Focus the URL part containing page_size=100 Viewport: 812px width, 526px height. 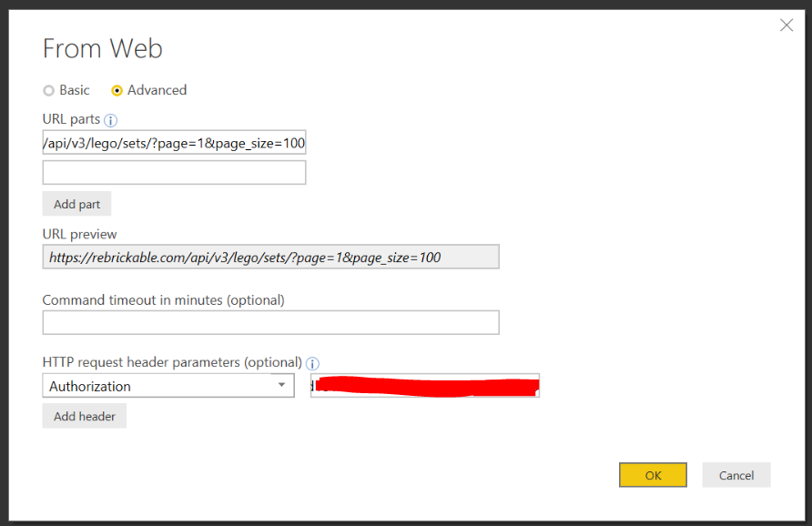173,142
